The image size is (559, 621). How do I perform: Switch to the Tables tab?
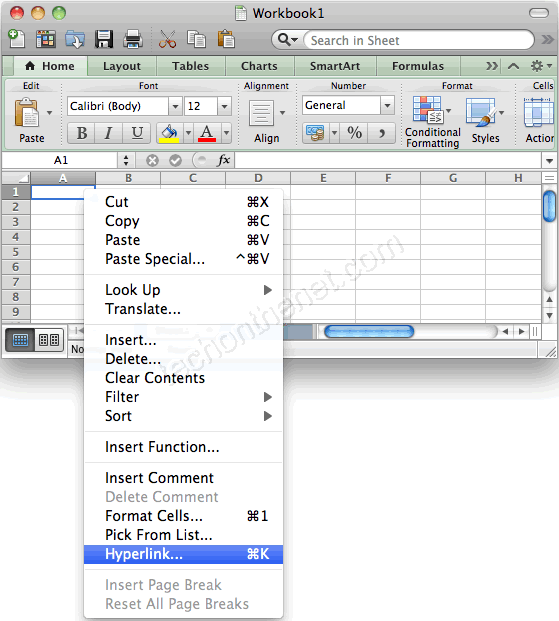pyautogui.click(x=191, y=66)
